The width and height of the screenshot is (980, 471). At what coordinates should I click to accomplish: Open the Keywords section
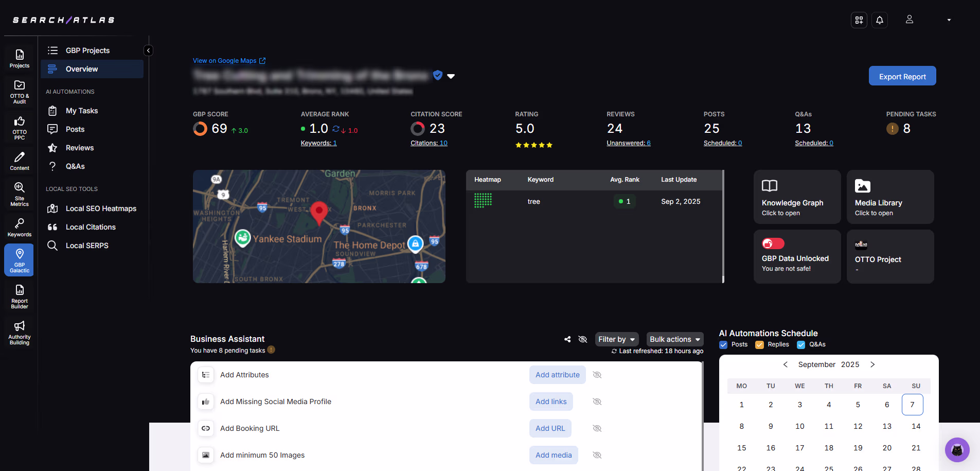(19, 226)
